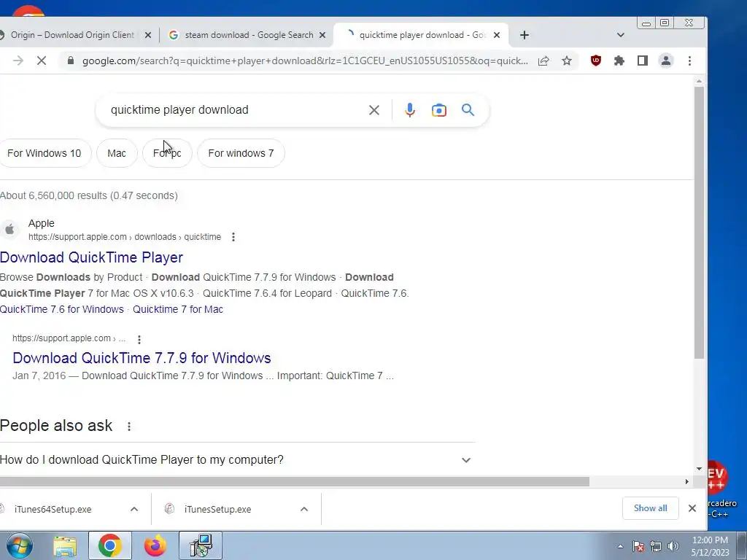Filter by Mac chip

117,153
